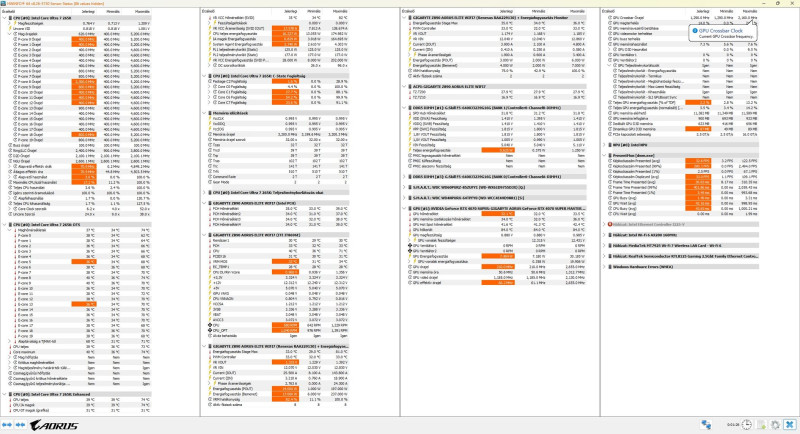Click the expand-left double arrow icon
The width and height of the screenshot is (800, 434).
coord(7,425)
